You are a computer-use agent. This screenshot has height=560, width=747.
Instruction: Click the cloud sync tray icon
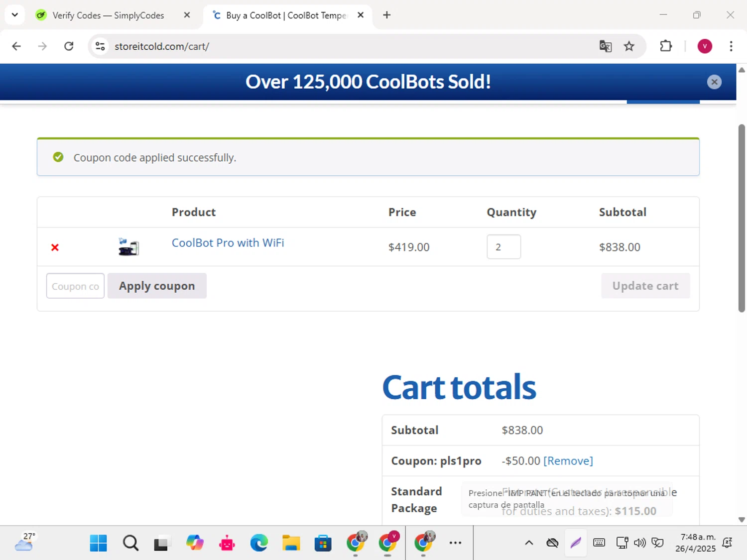click(552, 543)
